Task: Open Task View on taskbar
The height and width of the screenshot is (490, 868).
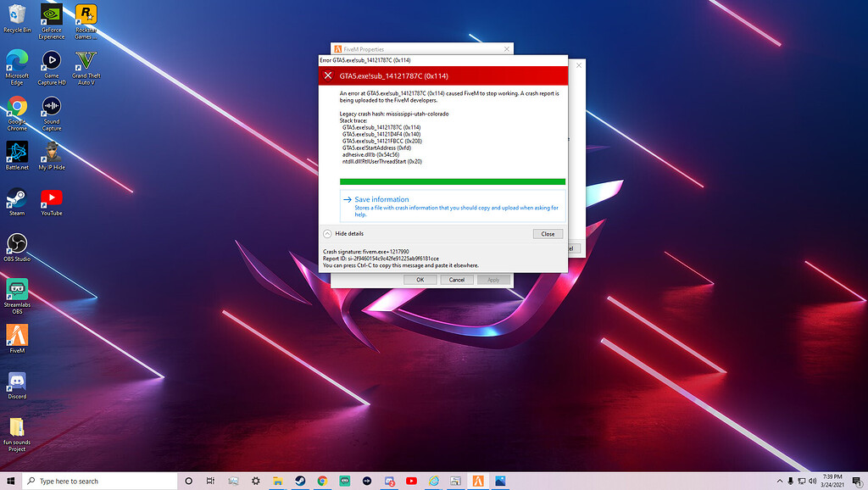Action: [210, 481]
